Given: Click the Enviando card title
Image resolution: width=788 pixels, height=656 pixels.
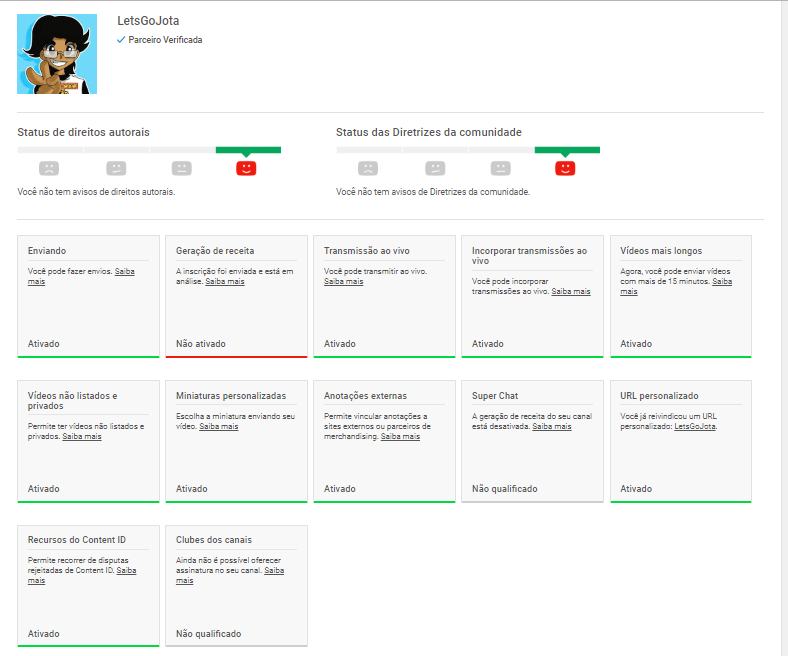Looking at the screenshot, I should coord(47,251).
